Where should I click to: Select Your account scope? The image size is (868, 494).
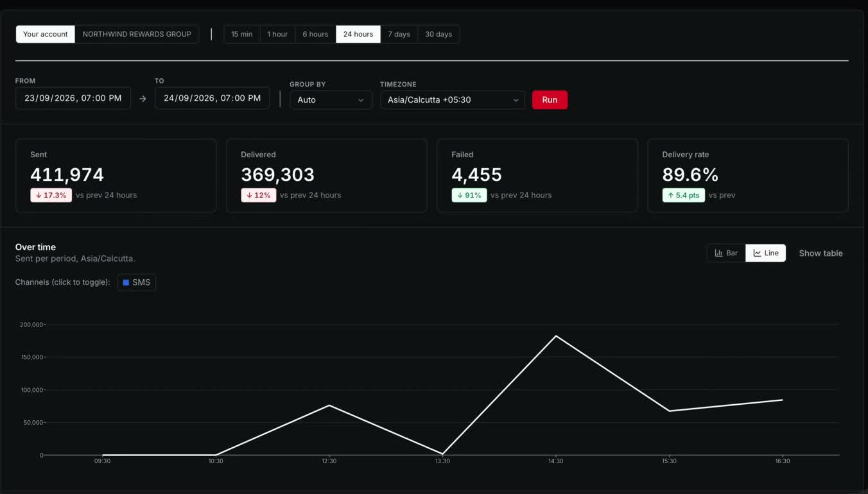click(45, 34)
